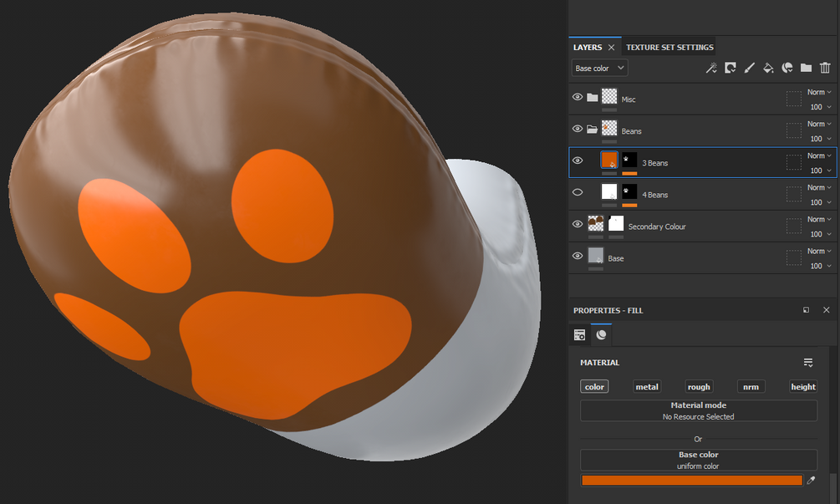Hide the 3 Beans layer
The width and height of the screenshot is (840, 504).
578,160
